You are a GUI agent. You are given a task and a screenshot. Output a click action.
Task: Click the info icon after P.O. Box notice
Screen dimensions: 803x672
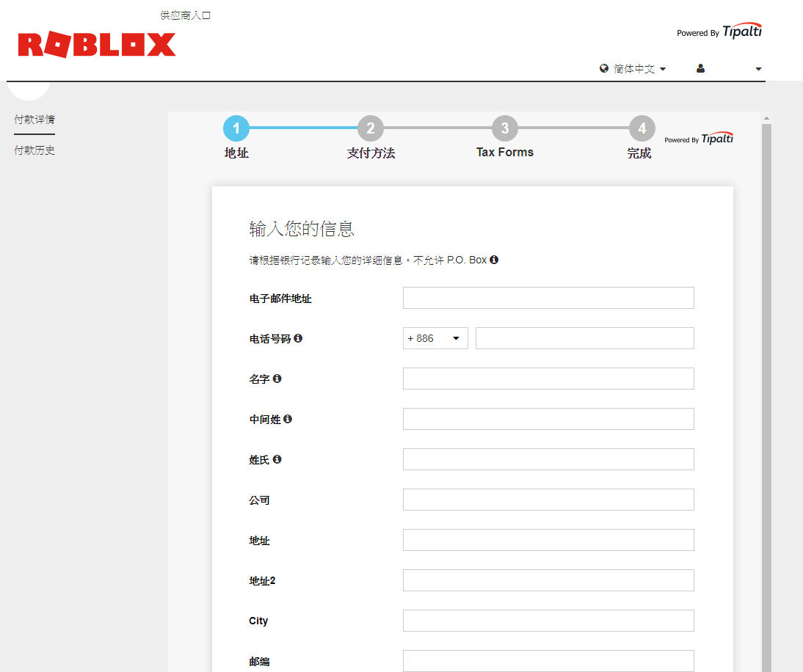tap(493, 259)
